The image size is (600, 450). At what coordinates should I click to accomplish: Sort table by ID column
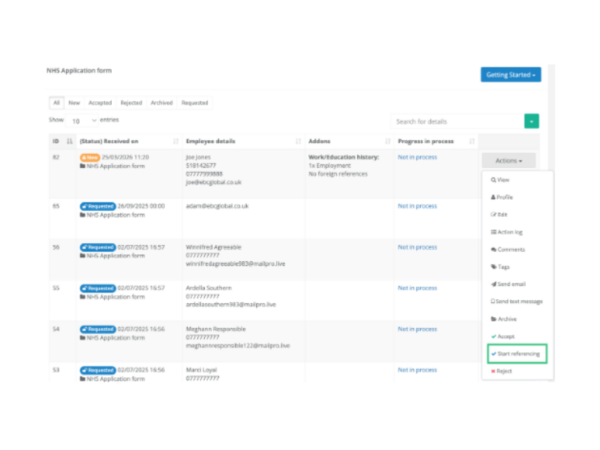(62, 141)
